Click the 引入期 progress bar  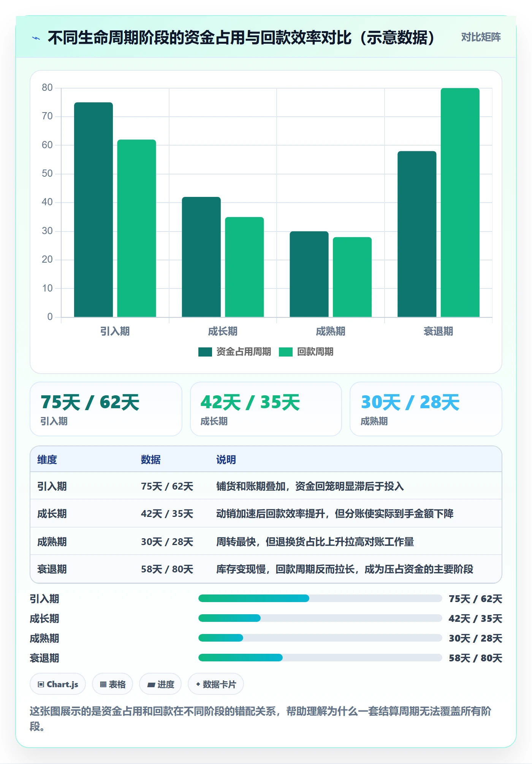tap(320, 598)
